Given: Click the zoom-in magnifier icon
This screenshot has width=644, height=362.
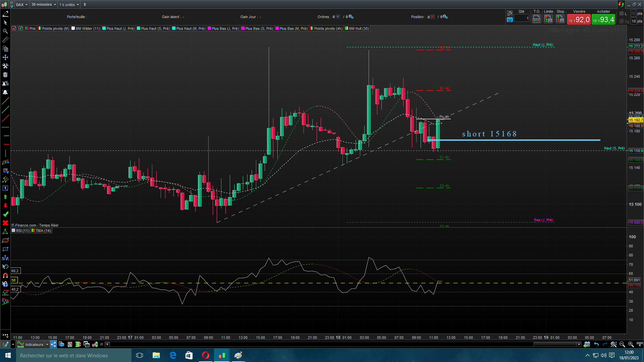Looking at the screenshot, I should [631, 344].
